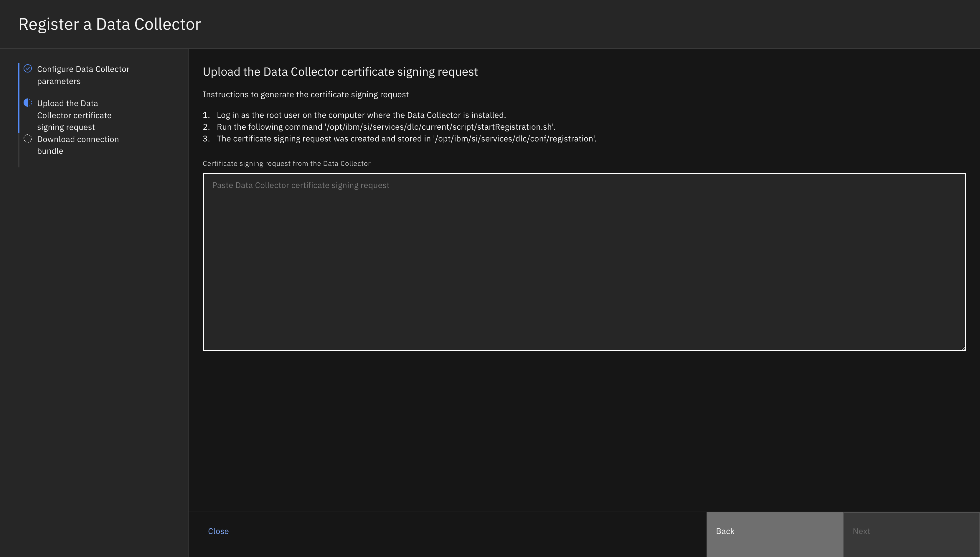Select the Configure Data Collector parameters step
980x557 pixels.
coord(83,75)
